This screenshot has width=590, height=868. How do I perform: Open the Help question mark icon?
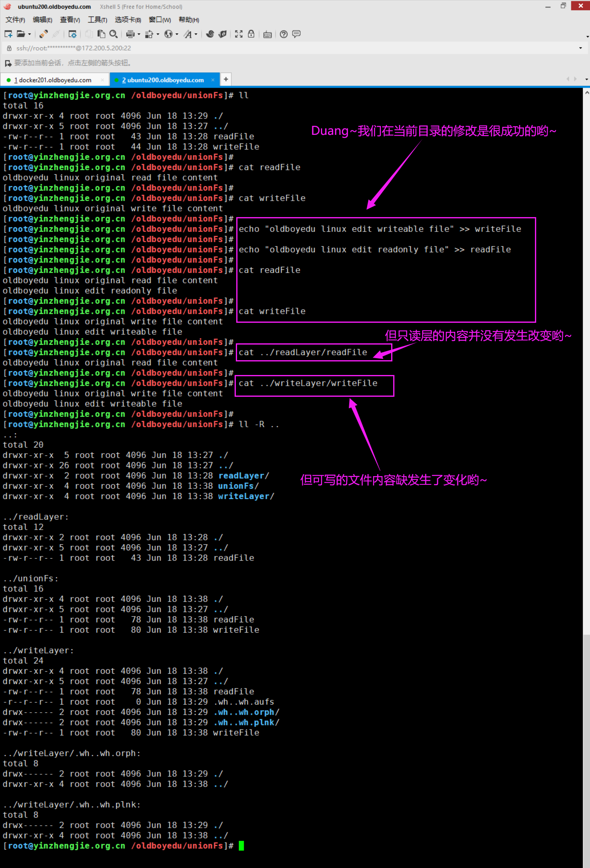coord(283,34)
